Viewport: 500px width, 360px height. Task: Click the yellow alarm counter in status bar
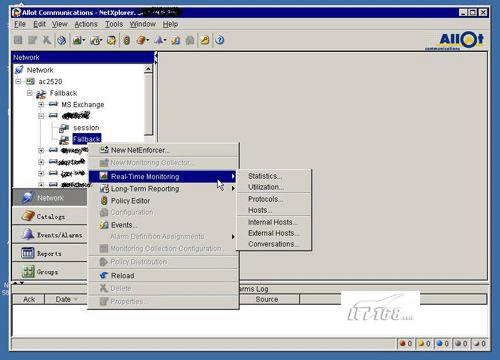[424, 343]
